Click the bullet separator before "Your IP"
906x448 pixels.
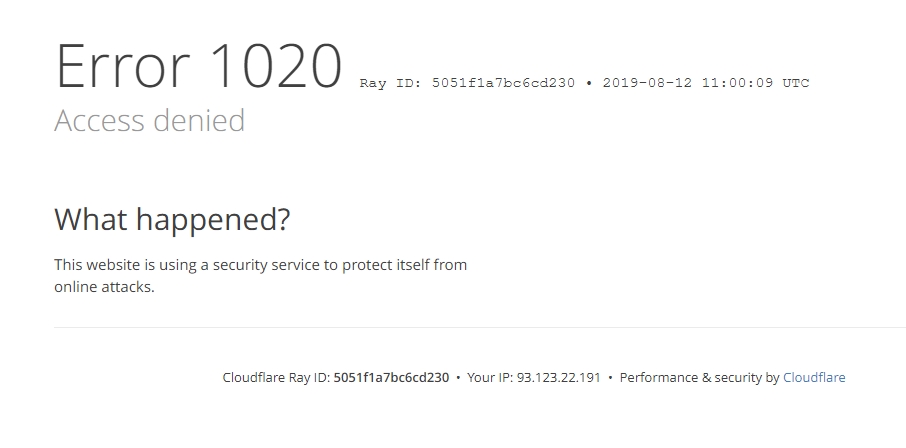[x=458, y=378]
